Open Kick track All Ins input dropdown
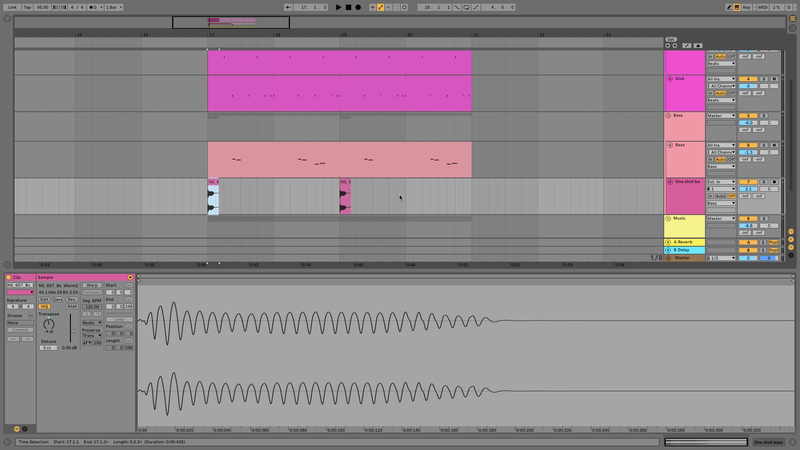The width and height of the screenshot is (800, 450). tap(721, 79)
